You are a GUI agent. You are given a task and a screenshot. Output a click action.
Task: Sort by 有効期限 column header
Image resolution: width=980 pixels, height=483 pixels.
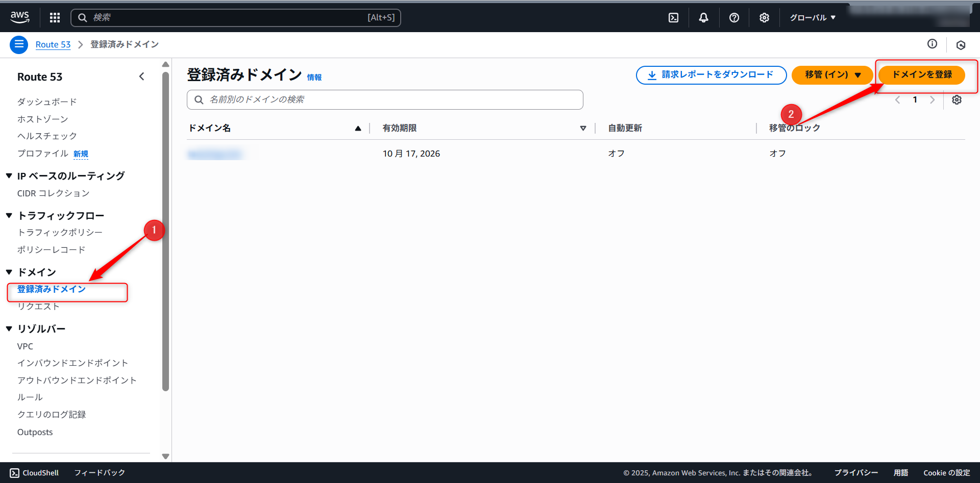[x=400, y=128]
